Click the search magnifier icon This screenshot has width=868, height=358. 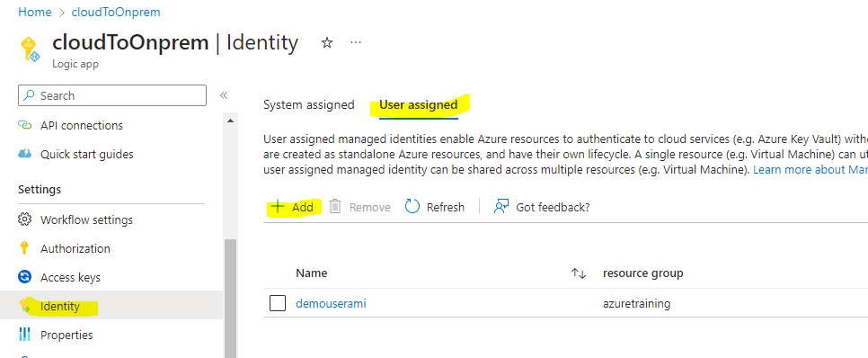(x=30, y=95)
